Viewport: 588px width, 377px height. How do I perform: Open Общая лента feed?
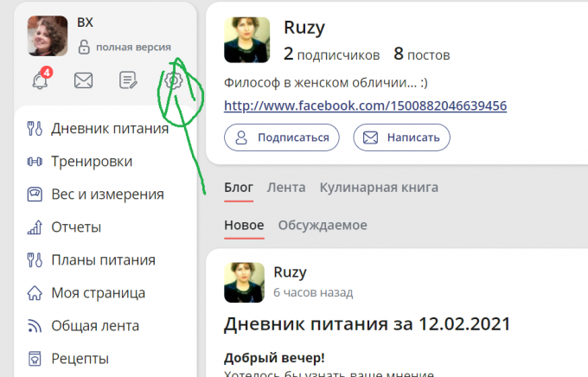pyautogui.click(x=95, y=326)
